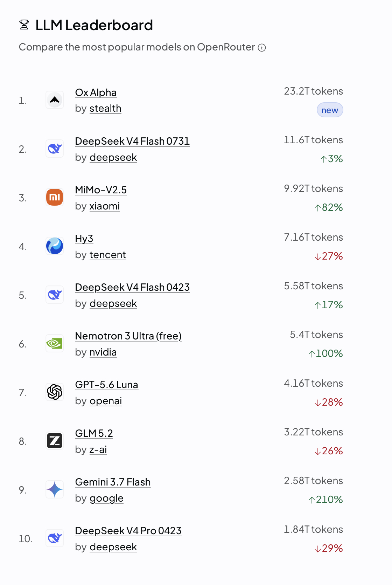Screen dimensions: 392x585
Task: Click the Nvidia green eye logo
Action: [x=55, y=344]
